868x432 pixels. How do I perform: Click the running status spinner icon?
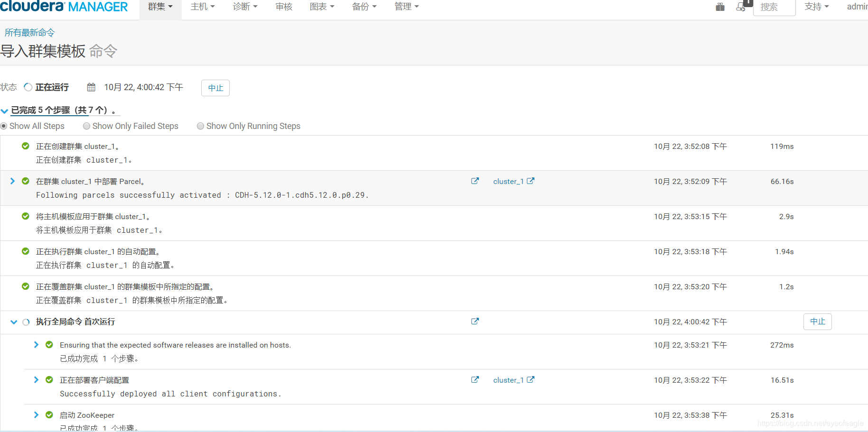point(28,87)
